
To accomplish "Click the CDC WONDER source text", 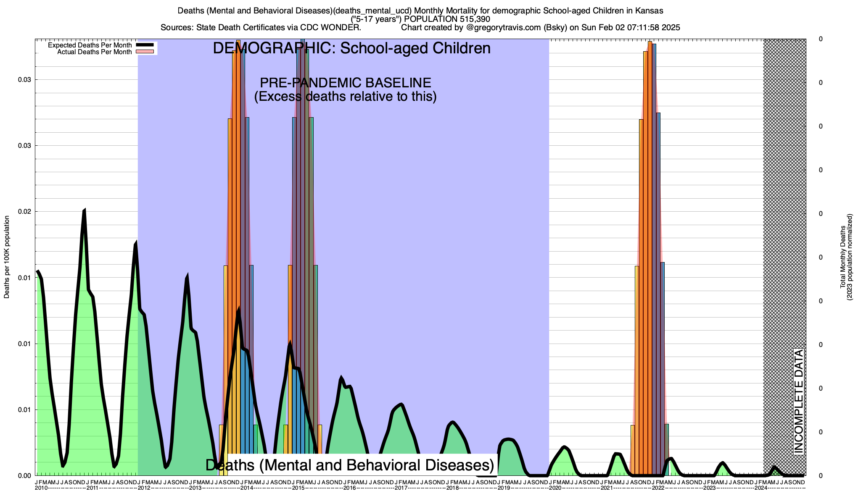I will tap(330, 28).
